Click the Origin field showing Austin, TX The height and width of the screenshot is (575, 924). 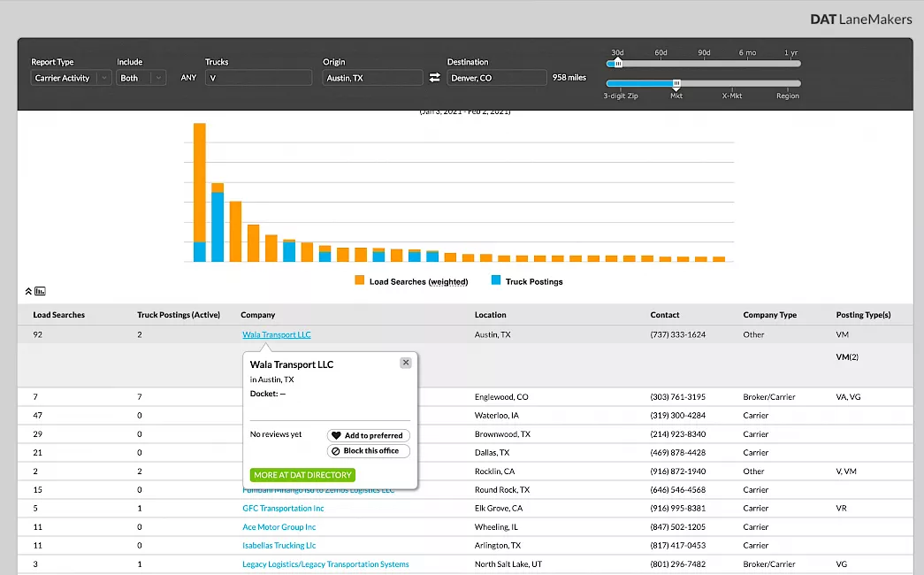[372, 78]
